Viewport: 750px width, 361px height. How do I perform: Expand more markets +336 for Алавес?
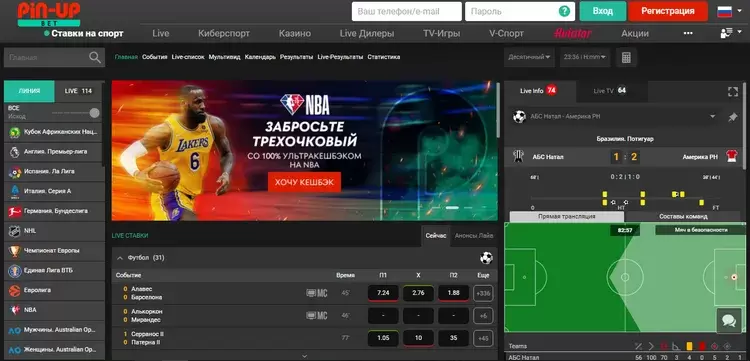pyautogui.click(x=483, y=293)
